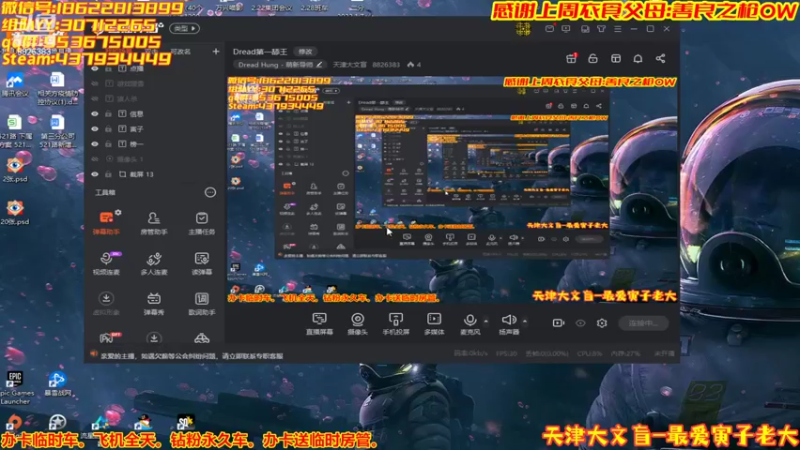Open the gear beside 弹幕助手 tool
800x450 pixels.
(118, 212)
